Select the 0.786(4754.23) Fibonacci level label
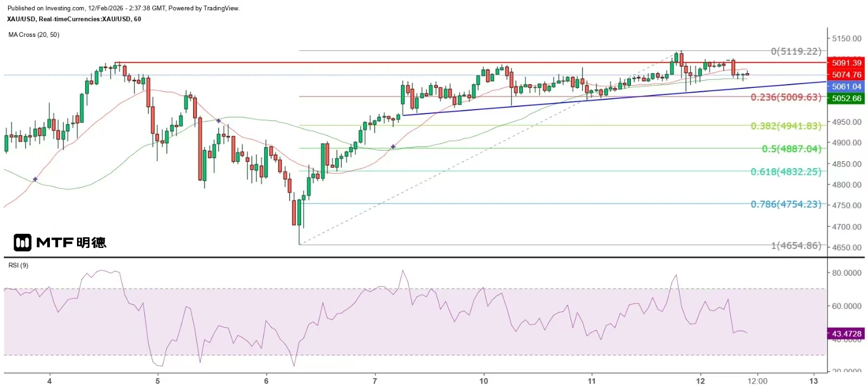 tap(786, 205)
